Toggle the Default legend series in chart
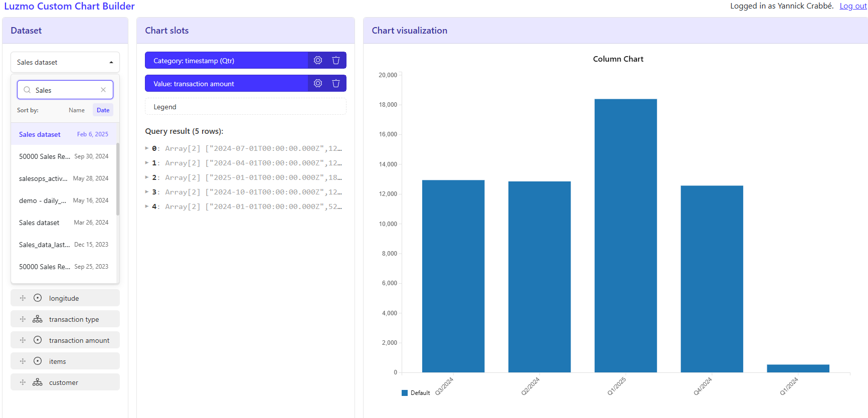868x418 pixels. point(416,393)
